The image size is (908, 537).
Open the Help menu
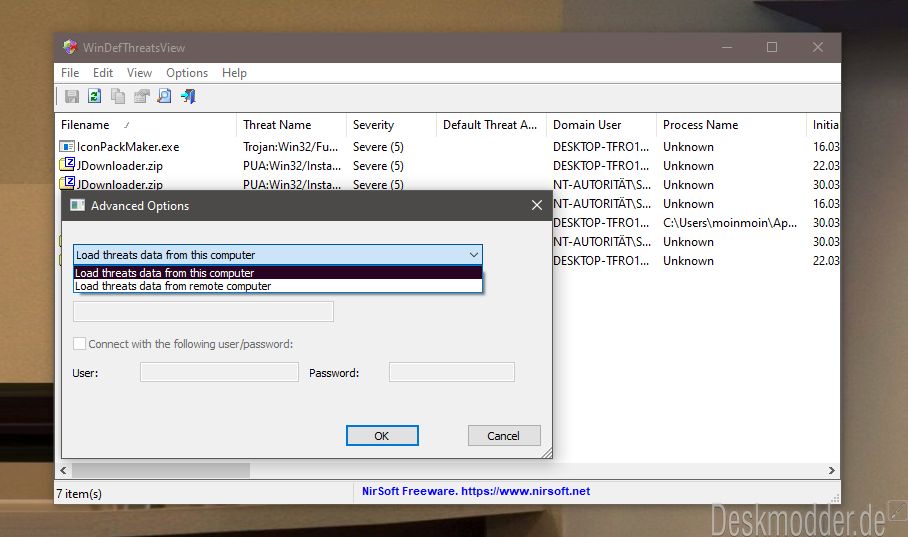235,73
